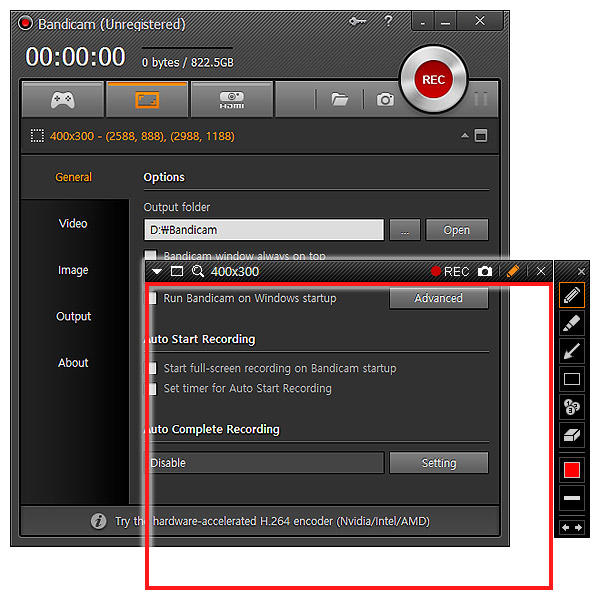Browse for output folder with ... button
The image size is (600, 600).
coord(405,230)
